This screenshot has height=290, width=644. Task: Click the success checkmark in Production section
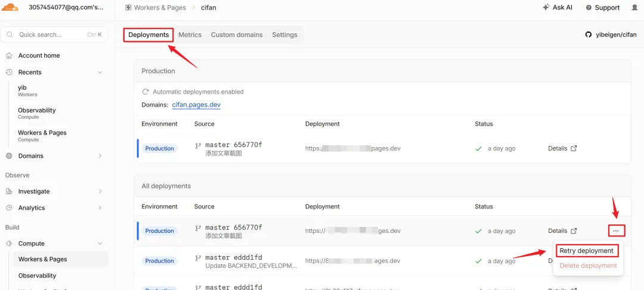(478, 148)
